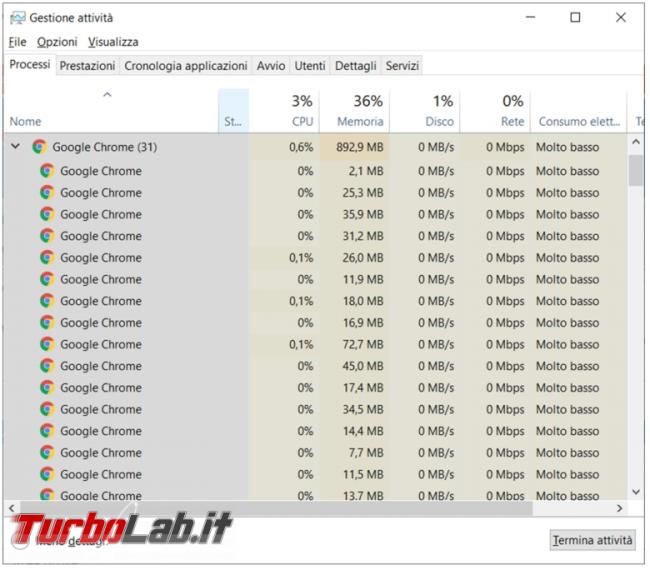The height and width of the screenshot is (570, 650).
Task: Click Chrome icon in the 26,0 MB row
Action: point(47,257)
